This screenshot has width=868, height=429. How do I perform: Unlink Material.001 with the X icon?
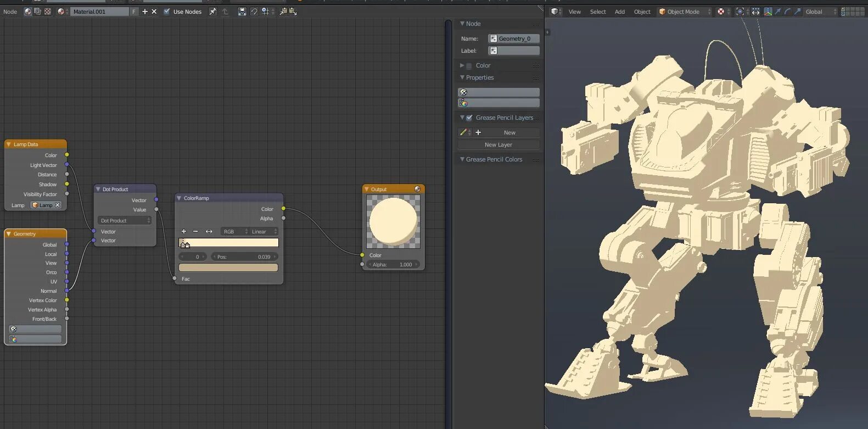[x=154, y=12]
